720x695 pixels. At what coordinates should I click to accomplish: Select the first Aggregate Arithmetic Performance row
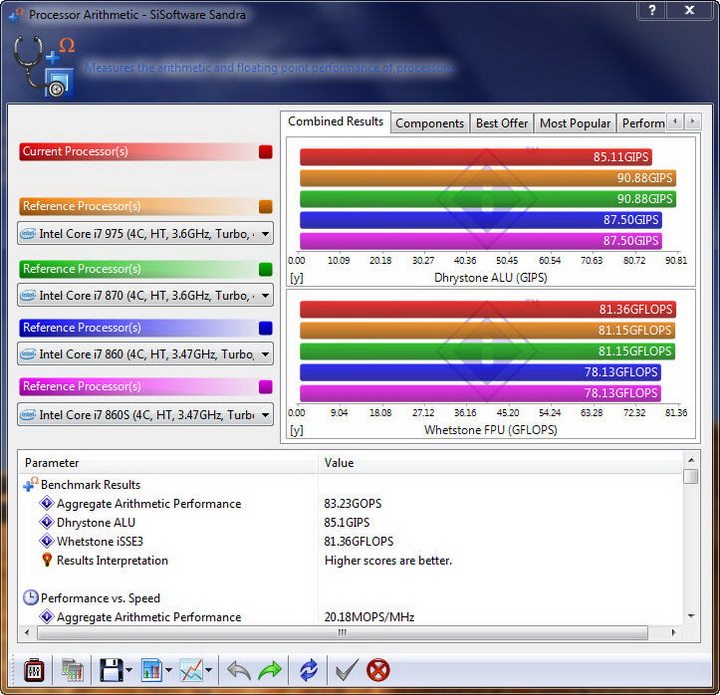click(149, 504)
